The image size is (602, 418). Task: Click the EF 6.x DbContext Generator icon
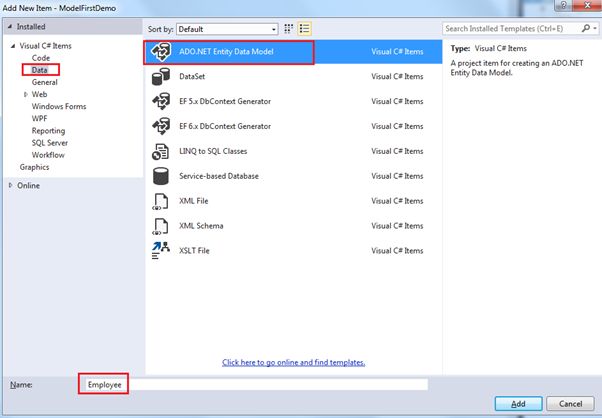(161, 126)
